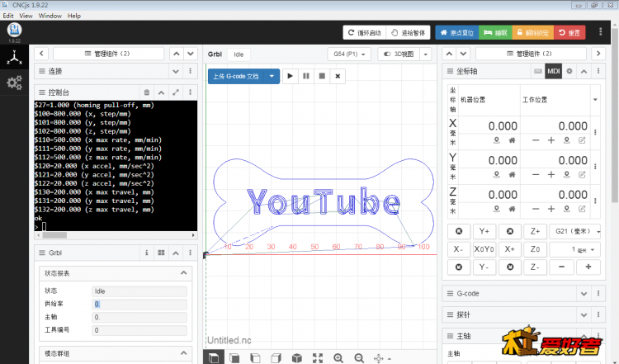Open the console in fullscreen mode
This screenshot has height=364, width=619.
pyautogui.click(x=176, y=92)
